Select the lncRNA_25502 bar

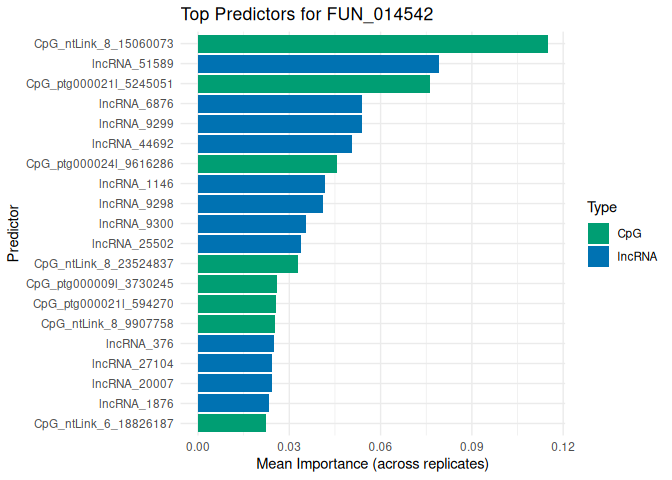(x=249, y=244)
